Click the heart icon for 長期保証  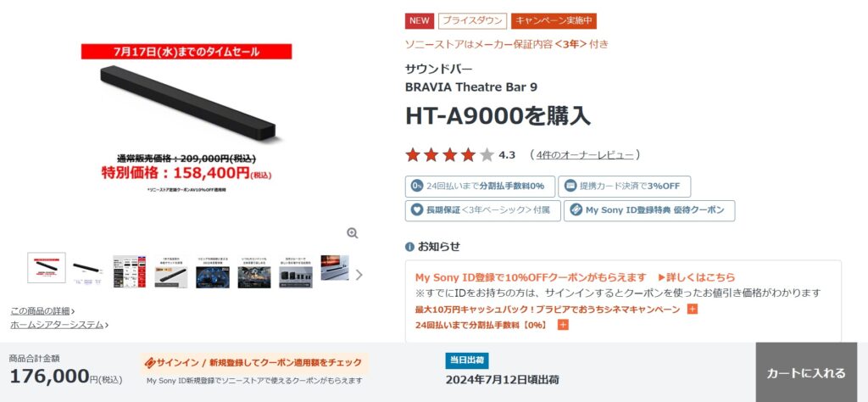(417, 210)
